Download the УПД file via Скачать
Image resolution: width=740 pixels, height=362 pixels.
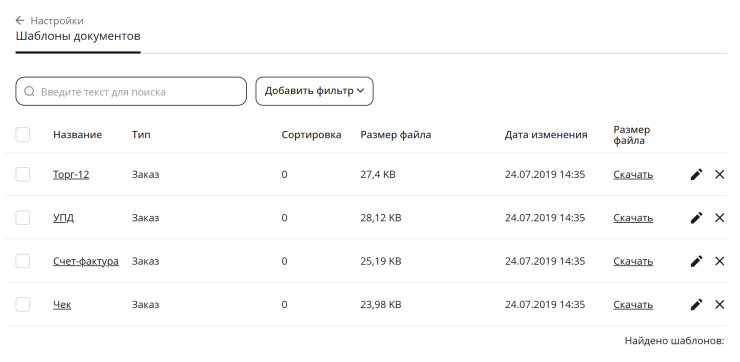pos(633,218)
